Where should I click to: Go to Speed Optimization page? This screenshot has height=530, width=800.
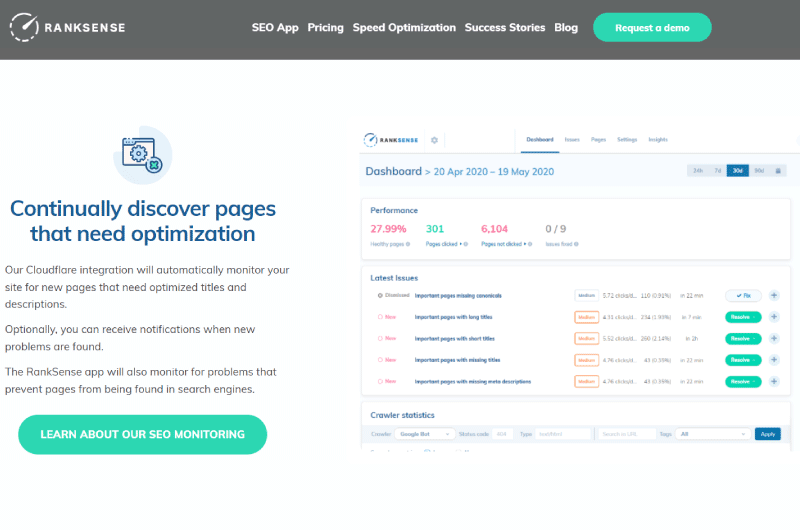coord(404,28)
